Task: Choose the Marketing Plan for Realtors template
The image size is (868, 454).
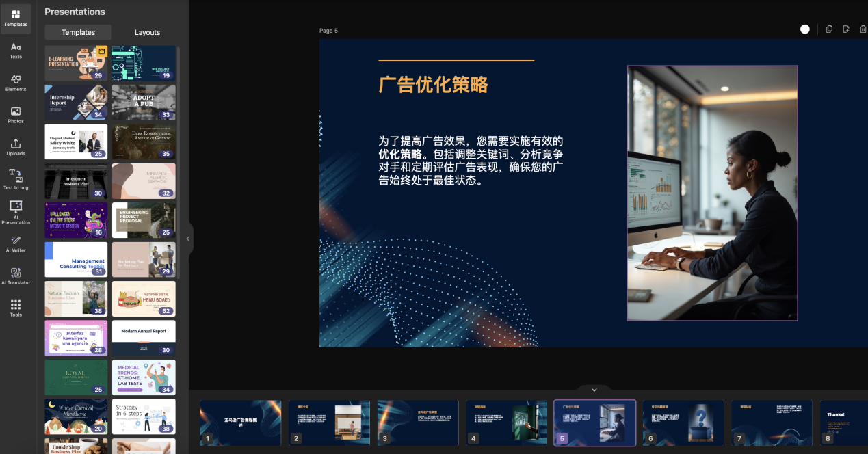Action: point(144,259)
